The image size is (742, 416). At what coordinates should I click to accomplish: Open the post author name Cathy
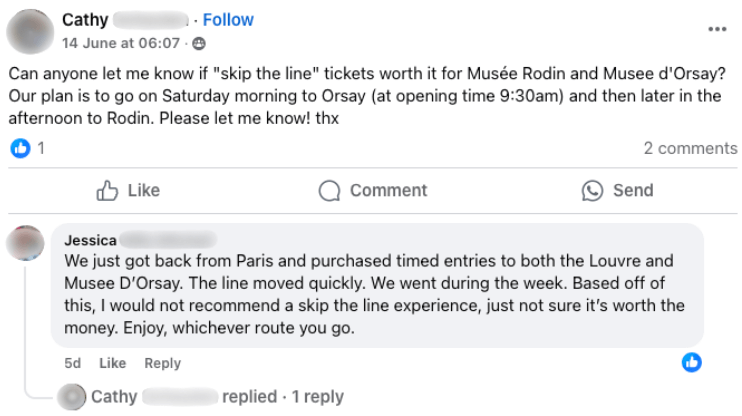[85, 20]
